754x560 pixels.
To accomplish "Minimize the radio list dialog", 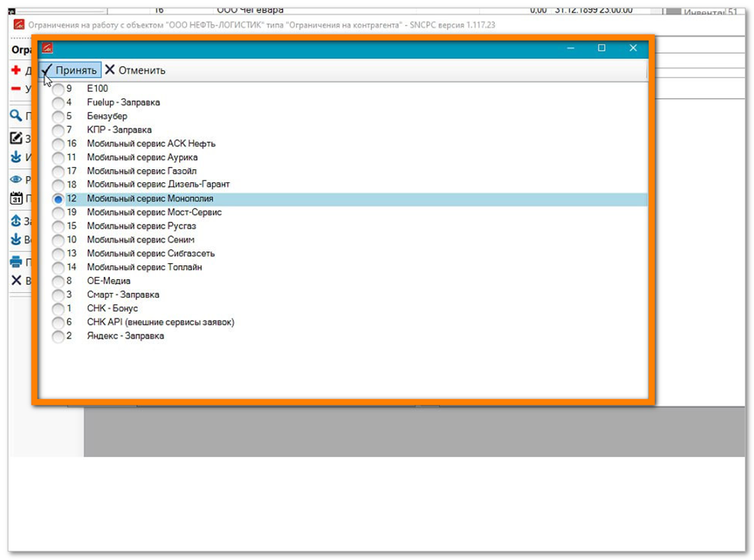I will coord(571,48).
